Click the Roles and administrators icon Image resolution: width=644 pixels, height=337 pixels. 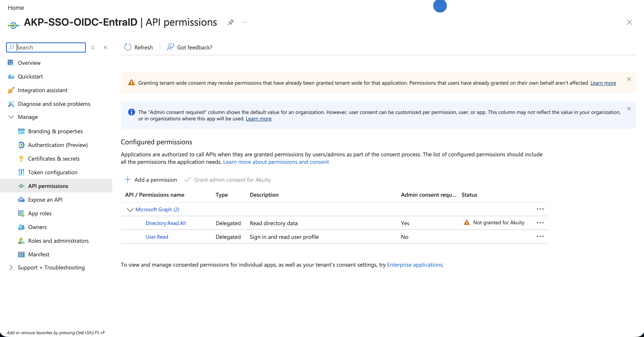click(x=21, y=241)
